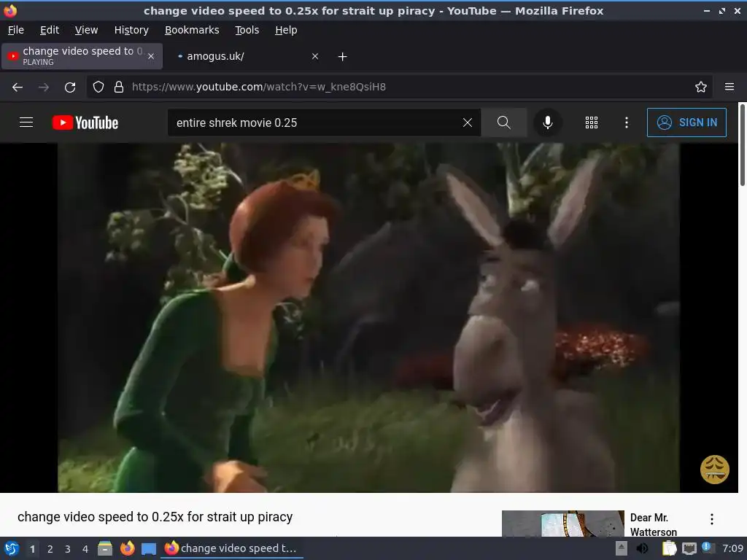Image resolution: width=747 pixels, height=560 pixels.
Task: Open the desktop start menu icon
Action: click(x=12, y=548)
